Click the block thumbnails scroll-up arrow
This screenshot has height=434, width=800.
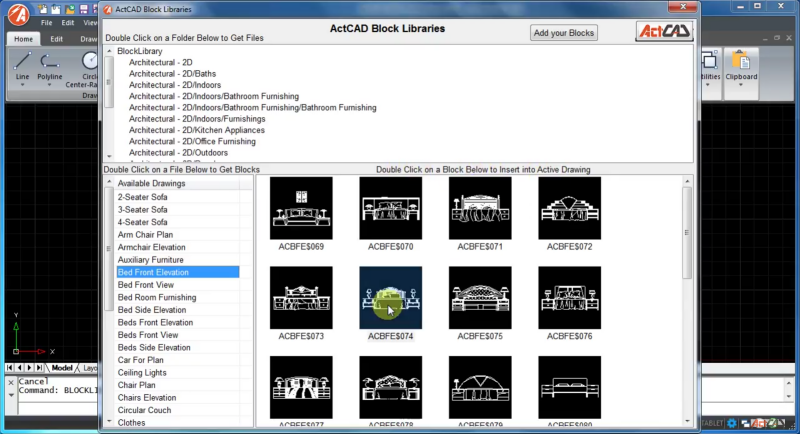(687, 182)
